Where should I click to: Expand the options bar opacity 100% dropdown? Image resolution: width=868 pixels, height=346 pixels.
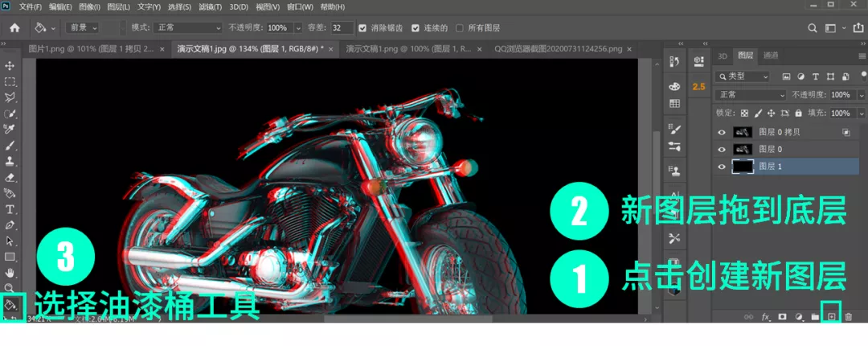point(298,27)
